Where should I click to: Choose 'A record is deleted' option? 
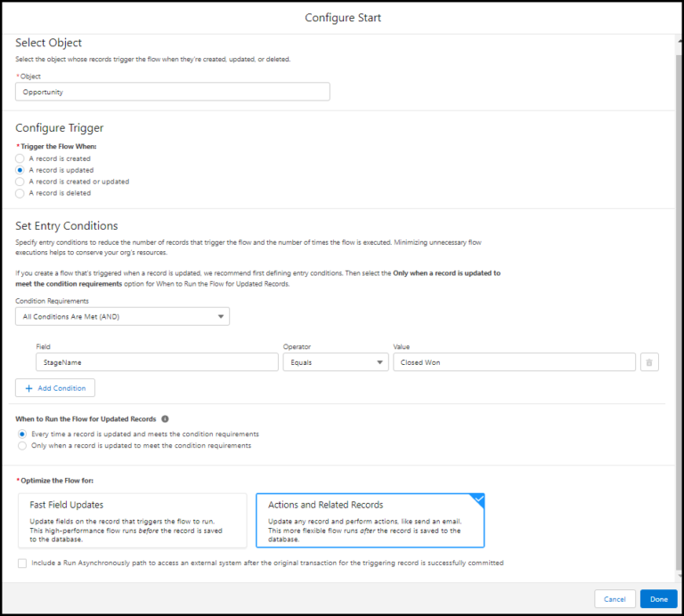20,193
